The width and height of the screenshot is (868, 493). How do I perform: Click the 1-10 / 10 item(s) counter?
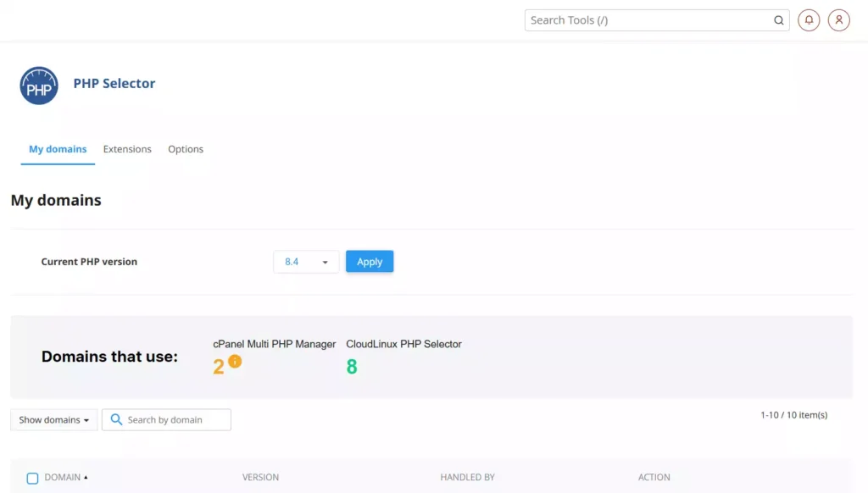(793, 415)
